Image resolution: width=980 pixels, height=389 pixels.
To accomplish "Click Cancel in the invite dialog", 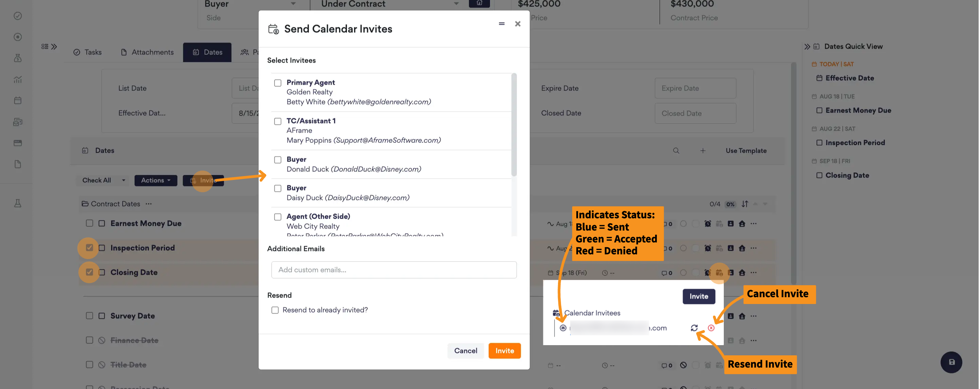I will (x=465, y=351).
